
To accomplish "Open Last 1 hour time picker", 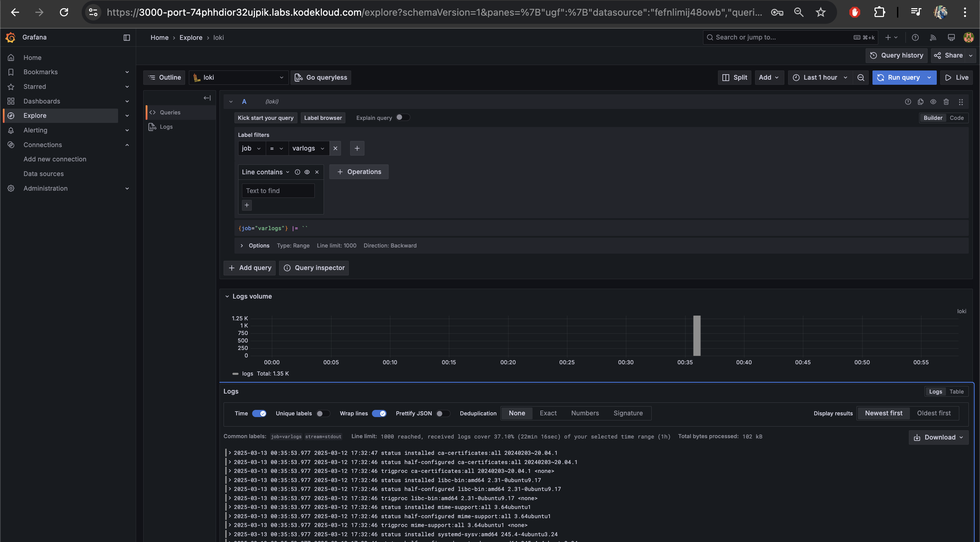I will pos(820,78).
